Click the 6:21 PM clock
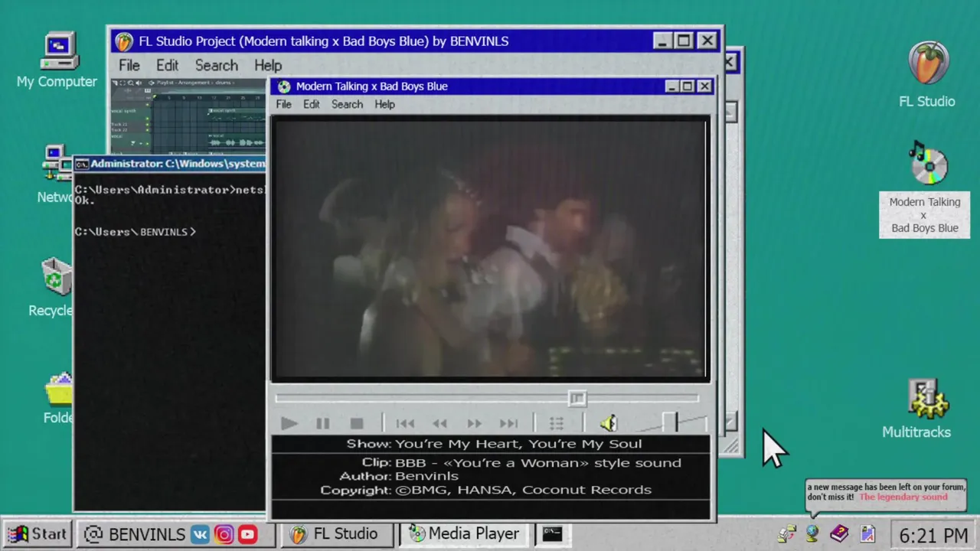Image resolution: width=980 pixels, height=551 pixels. pyautogui.click(x=933, y=535)
